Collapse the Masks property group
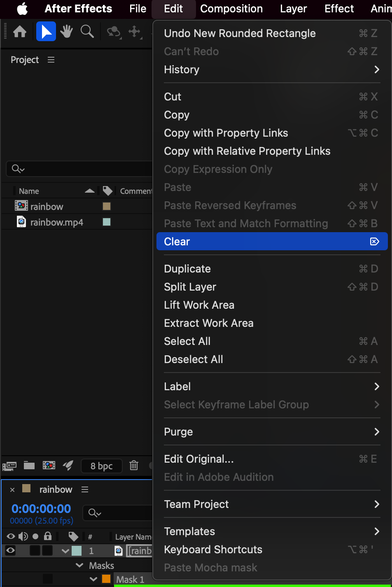The height and width of the screenshot is (587, 392). (x=80, y=566)
